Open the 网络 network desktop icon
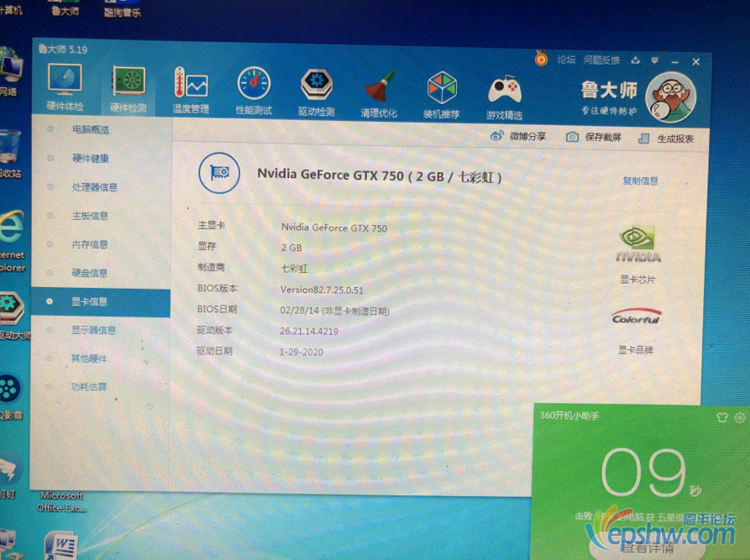The width and height of the screenshot is (750, 560). click(12, 71)
